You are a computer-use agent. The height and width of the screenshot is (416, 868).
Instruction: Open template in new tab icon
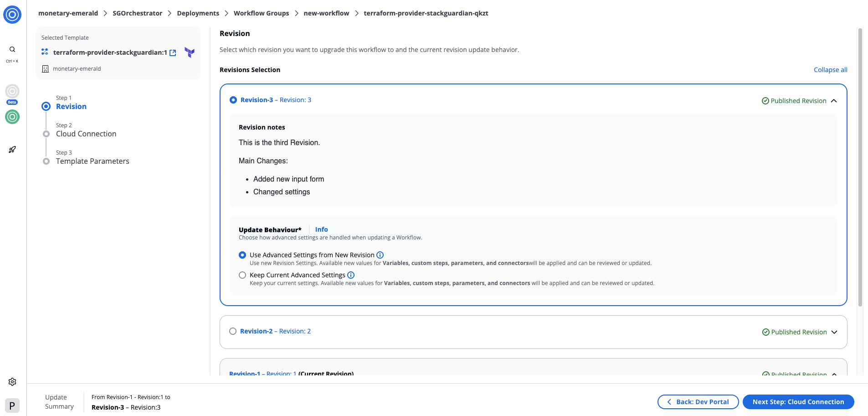(173, 53)
